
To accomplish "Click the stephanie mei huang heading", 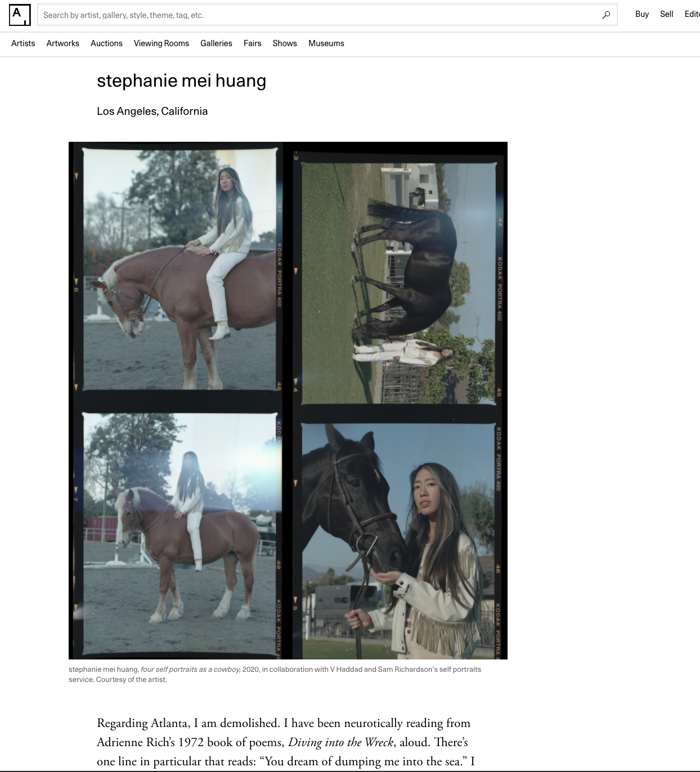I will coord(181,81).
